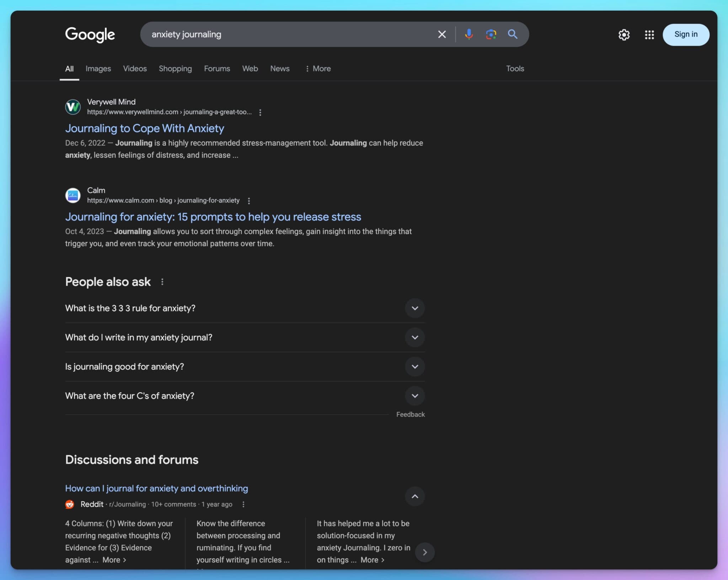Screen dimensions: 728x580
Task: Switch to the Images search tab
Action: (x=98, y=69)
